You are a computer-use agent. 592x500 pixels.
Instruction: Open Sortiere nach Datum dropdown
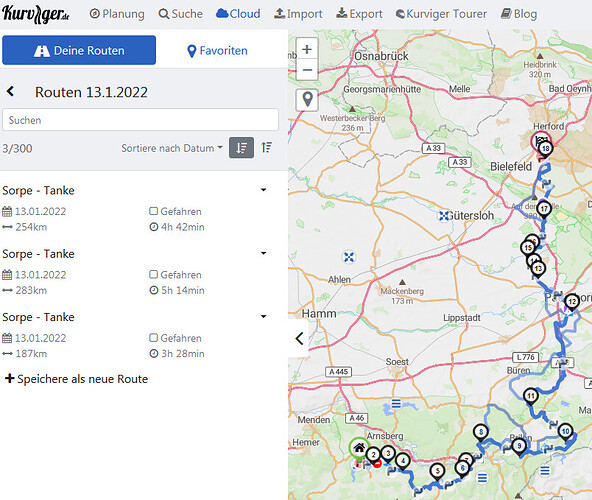coord(172,148)
